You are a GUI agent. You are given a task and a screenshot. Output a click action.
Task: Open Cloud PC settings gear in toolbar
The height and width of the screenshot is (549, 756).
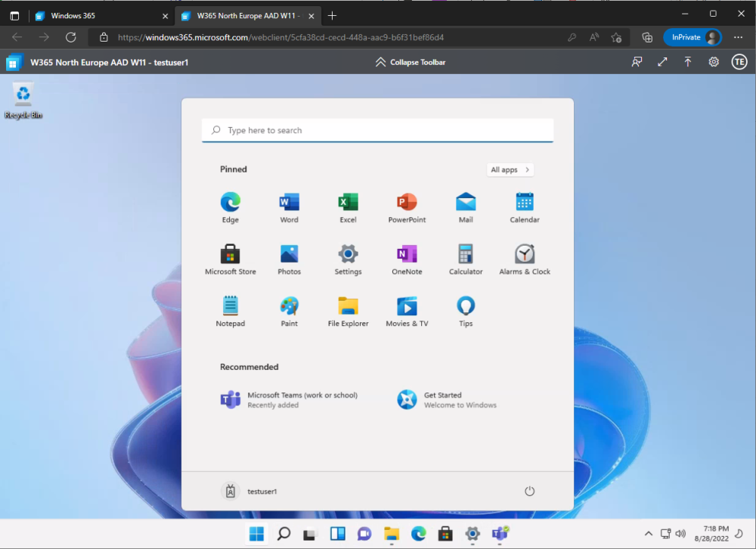pos(714,62)
